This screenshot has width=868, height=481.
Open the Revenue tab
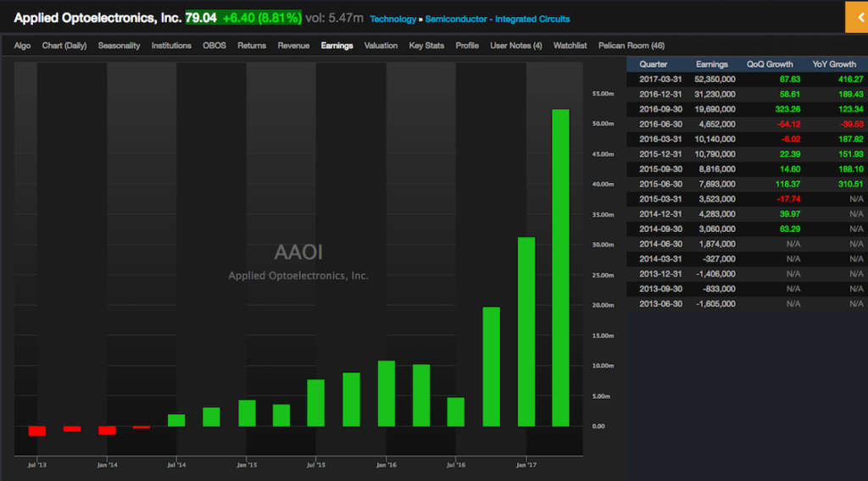tap(293, 46)
